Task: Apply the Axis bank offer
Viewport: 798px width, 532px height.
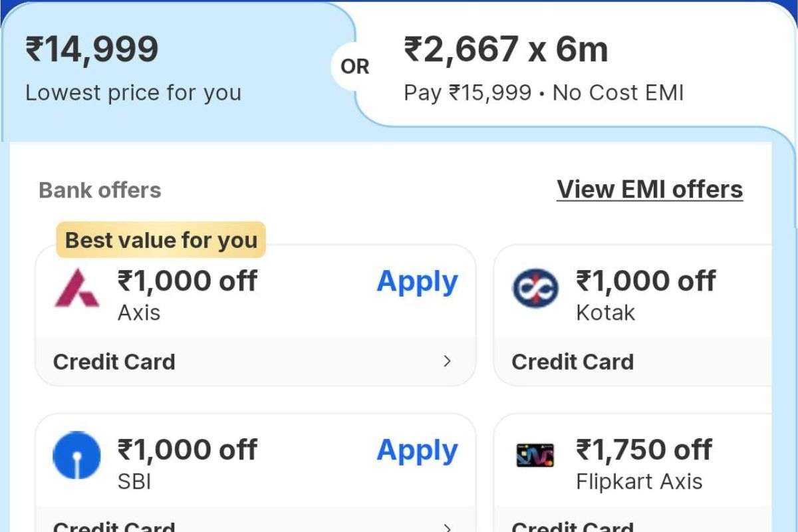Action: click(416, 282)
